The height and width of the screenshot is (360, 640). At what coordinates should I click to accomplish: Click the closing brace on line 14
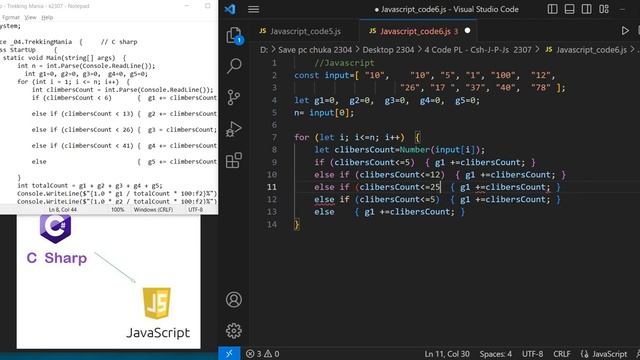click(297, 224)
